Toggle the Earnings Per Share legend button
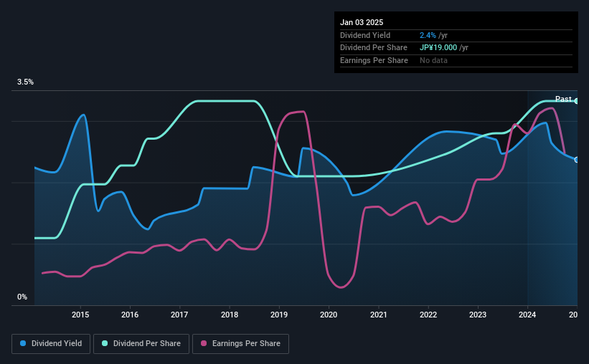589x364 pixels. (240, 343)
